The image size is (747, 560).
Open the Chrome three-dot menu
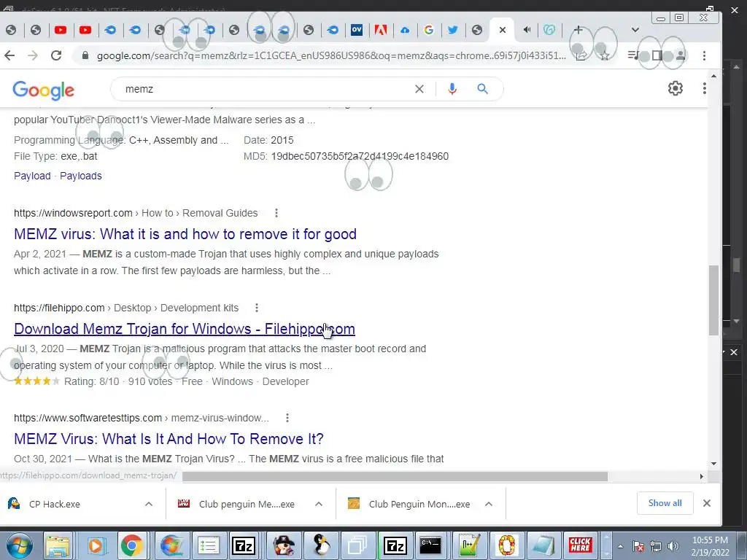point(705,55)
